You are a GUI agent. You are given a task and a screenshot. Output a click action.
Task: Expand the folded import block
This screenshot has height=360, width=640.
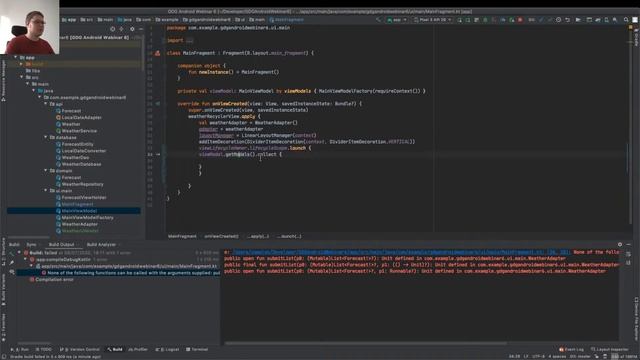coord(189,40)
